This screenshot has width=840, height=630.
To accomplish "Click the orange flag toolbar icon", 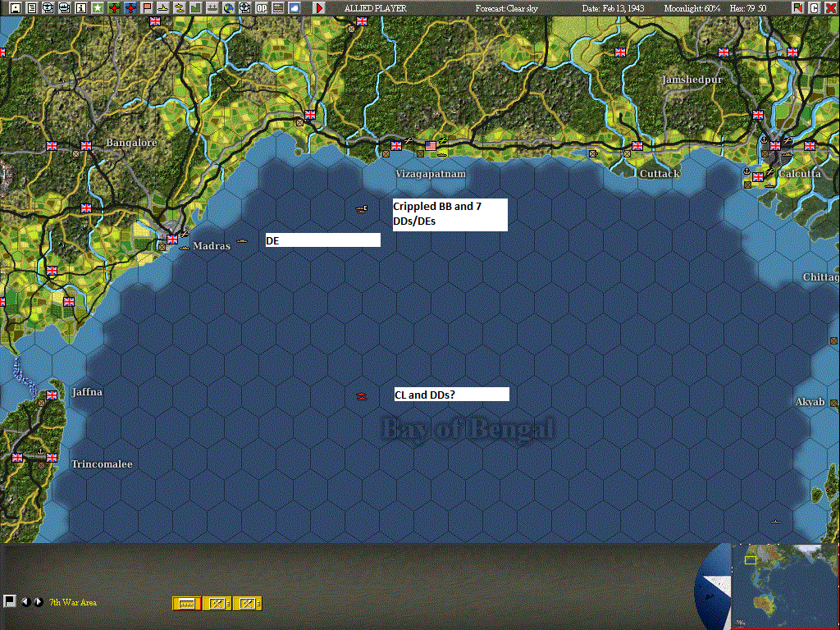I will (147, 8).
